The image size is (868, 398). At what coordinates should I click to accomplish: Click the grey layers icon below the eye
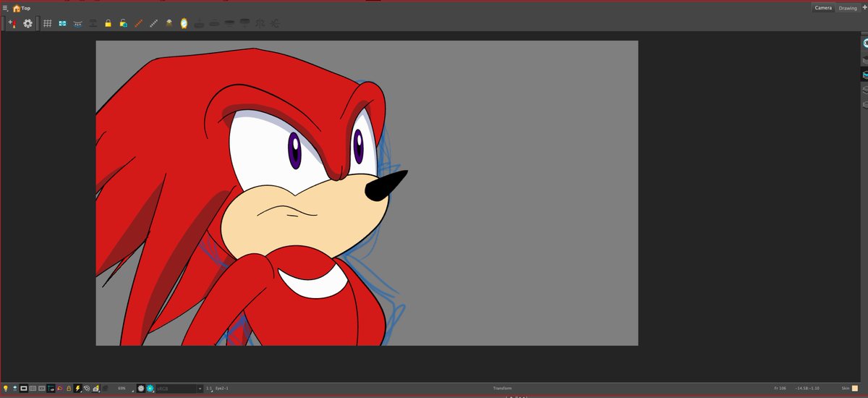click(x=865, y=59)
